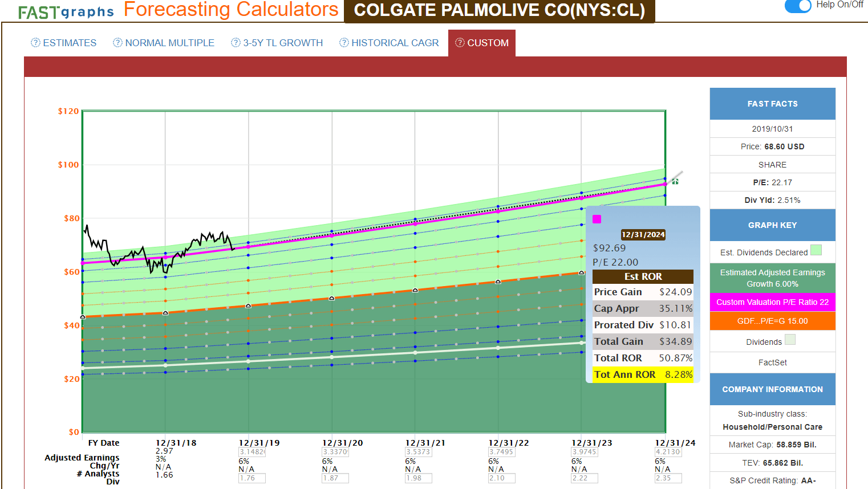Click the 12/31/22 dividend input 2.10
Viewport: 868px width, 489px height.
502,478
